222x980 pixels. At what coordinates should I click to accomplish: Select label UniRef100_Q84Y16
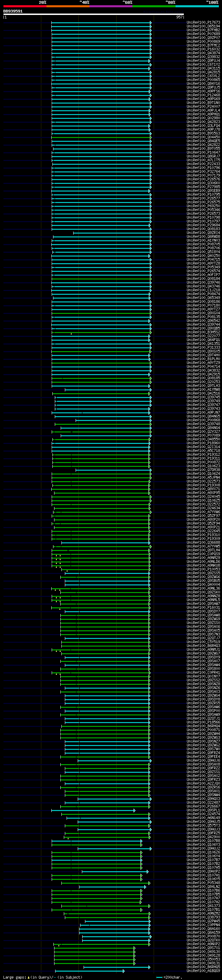pos(203,83)
